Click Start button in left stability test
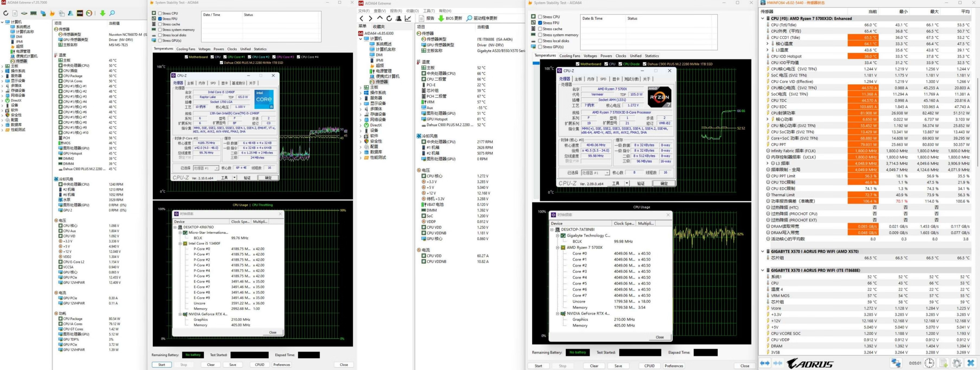This screenshot has height=370, width=980. click(x=162, y=365)
